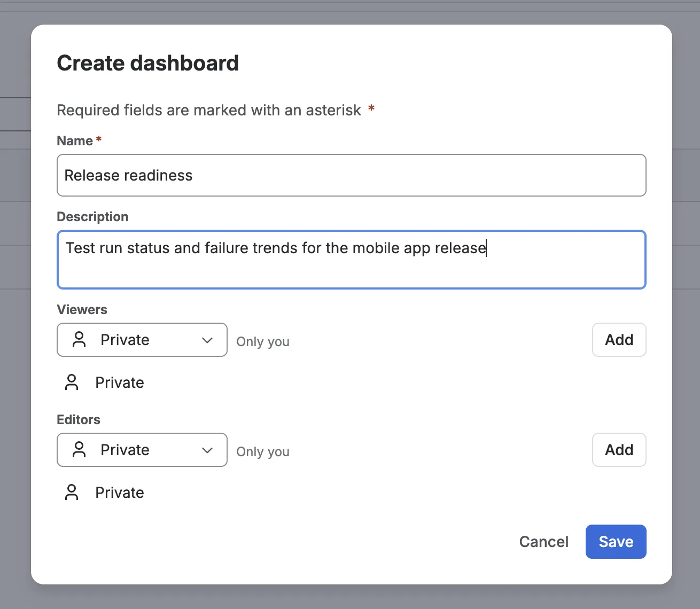Cancel dashboard creation
This screenshot has width=700, height=609.
[543, 542]
